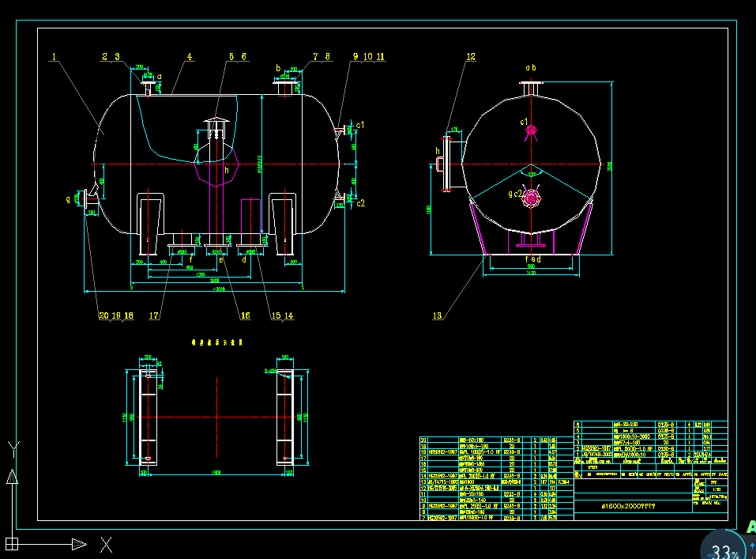Select the red manhole fitting in the end view
The image size is (756, 559).
pyautogui.click(x=529, y=200)
